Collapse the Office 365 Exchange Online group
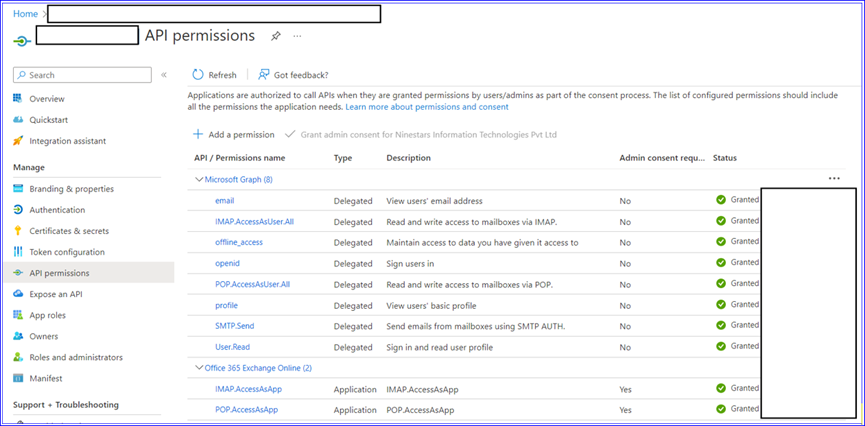The height and width of the screenshot is (426, 865). pyautogui.click(x=198, y=368)
